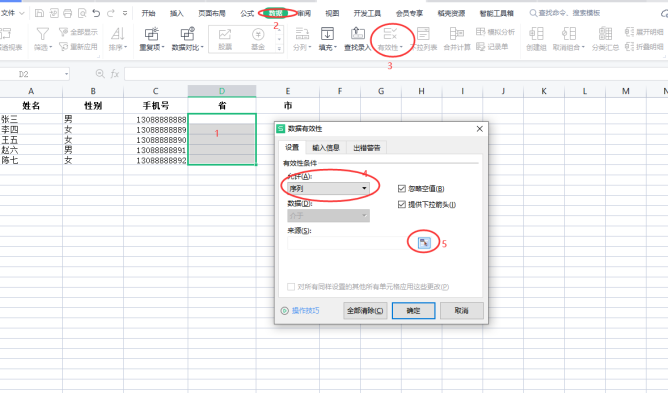Toggle the 忽略空值 checkbox

[x=401, y=188]
